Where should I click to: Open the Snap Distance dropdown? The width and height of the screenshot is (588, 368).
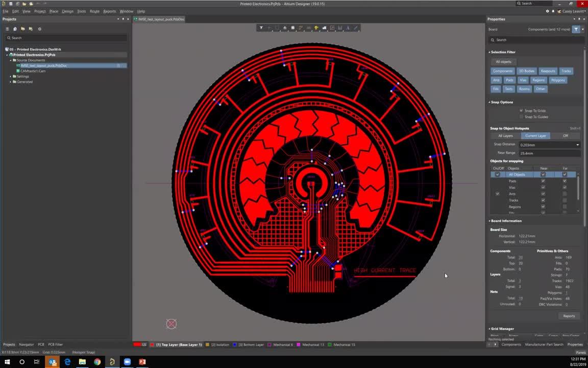pos(577,144)
